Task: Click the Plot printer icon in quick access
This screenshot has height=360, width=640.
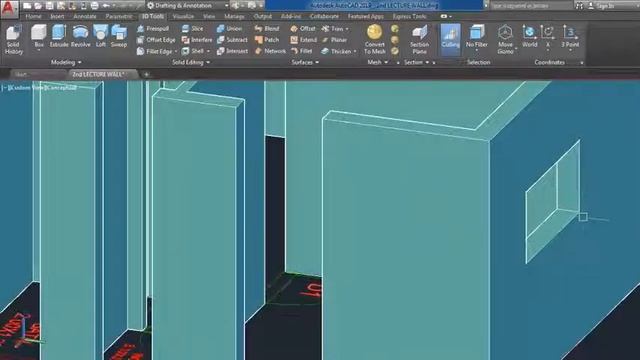Action: coord(94,6)
